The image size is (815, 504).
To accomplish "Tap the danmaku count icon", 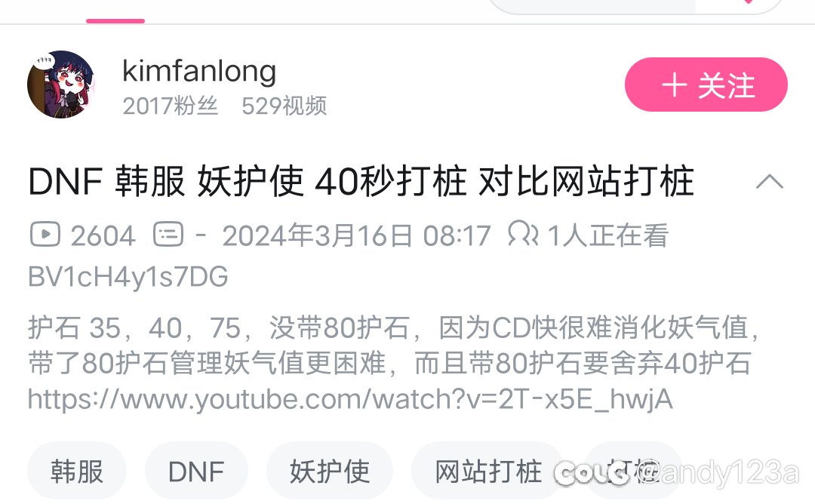I will coord(168,235).
